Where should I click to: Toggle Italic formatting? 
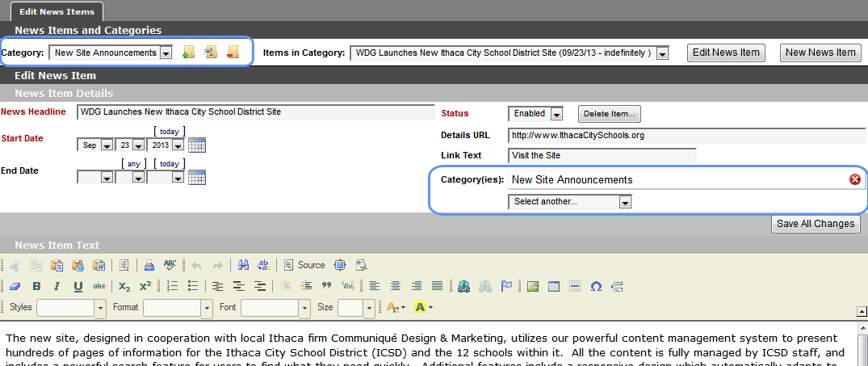57,286
